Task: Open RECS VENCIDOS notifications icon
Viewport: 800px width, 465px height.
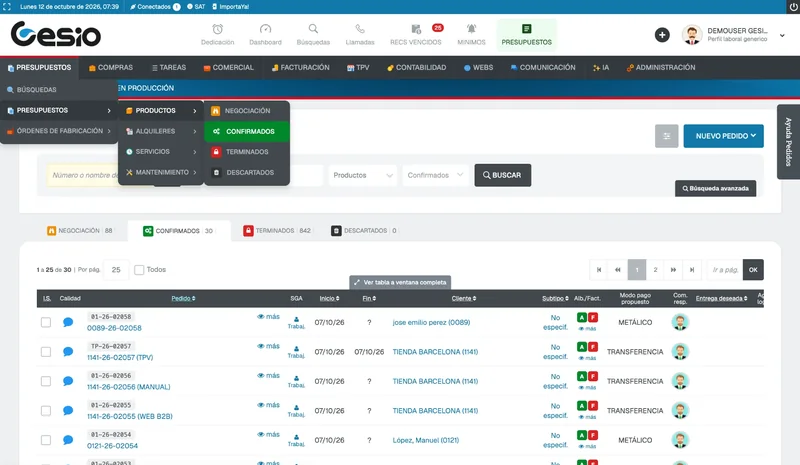Action: coord(416,29)
